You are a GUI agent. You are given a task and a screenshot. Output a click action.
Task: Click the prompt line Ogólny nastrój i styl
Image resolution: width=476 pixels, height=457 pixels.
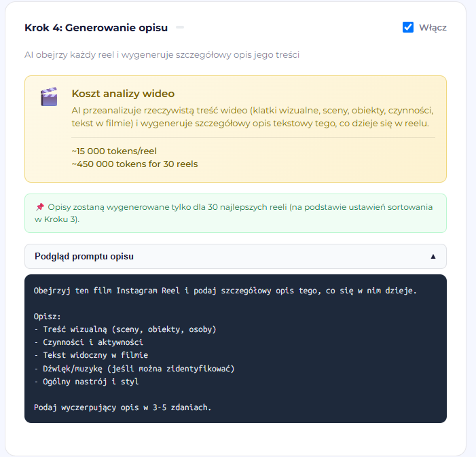click(86, 382)
